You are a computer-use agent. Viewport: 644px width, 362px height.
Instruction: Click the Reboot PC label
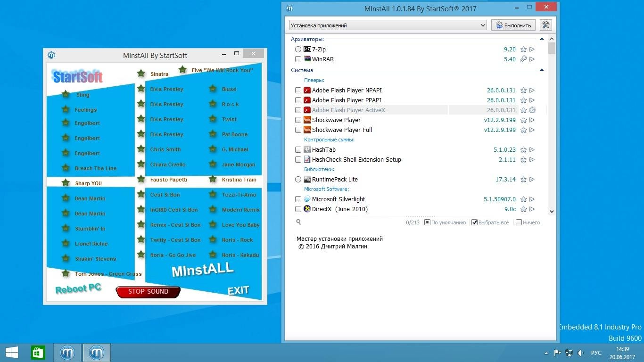click(x=78, y=288)
